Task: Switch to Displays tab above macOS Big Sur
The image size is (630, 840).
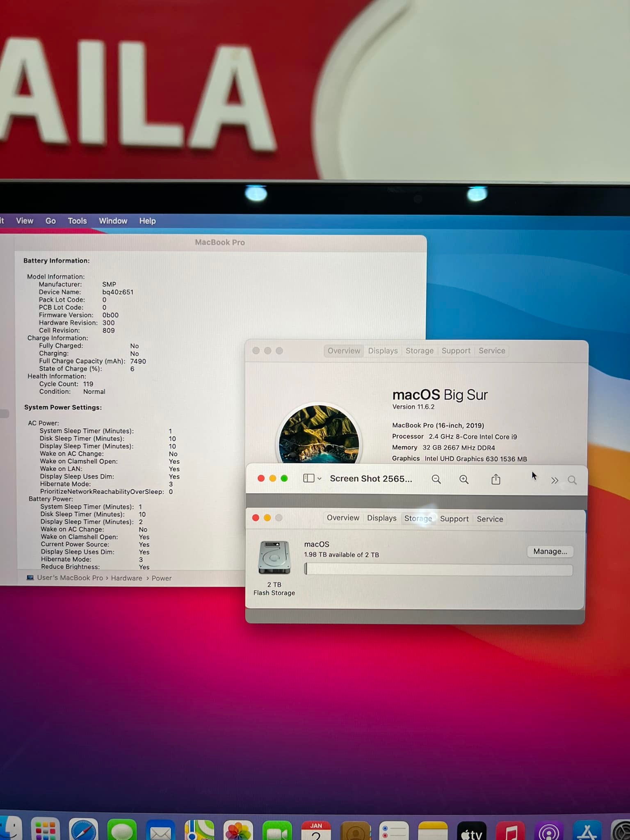Action: click(x=383, y=351)
